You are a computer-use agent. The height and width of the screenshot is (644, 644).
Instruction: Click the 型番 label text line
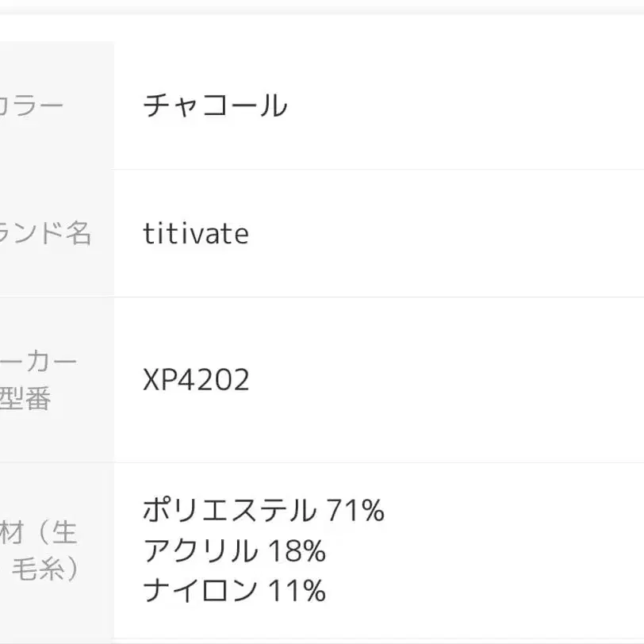point(25,399)
